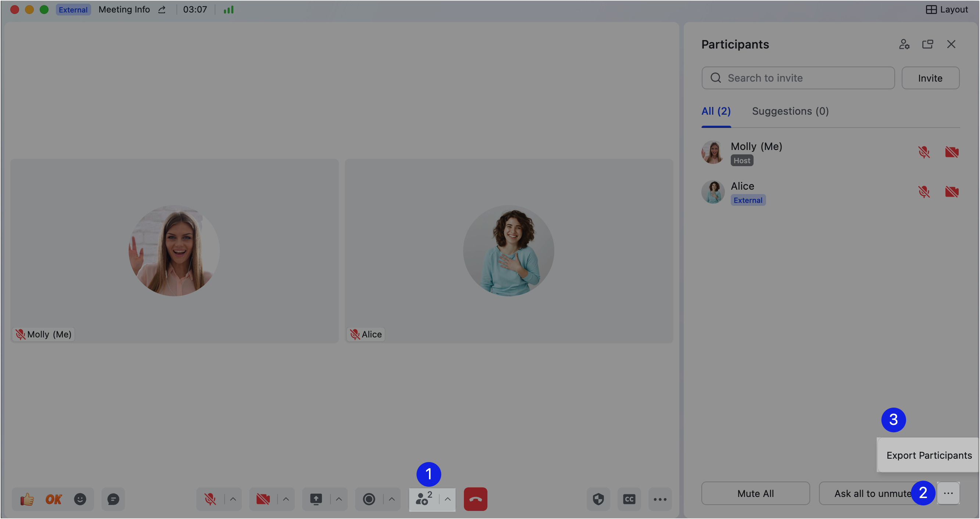Turn on my camera in the toolbar
Image resolution: width=980 pixels, height=519 pixels.
263,499
